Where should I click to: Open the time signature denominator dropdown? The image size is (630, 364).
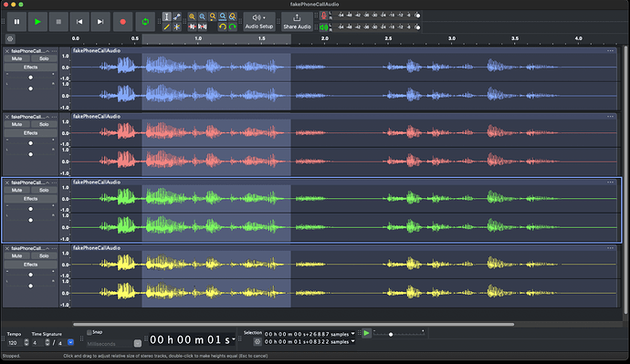point(70,342)
